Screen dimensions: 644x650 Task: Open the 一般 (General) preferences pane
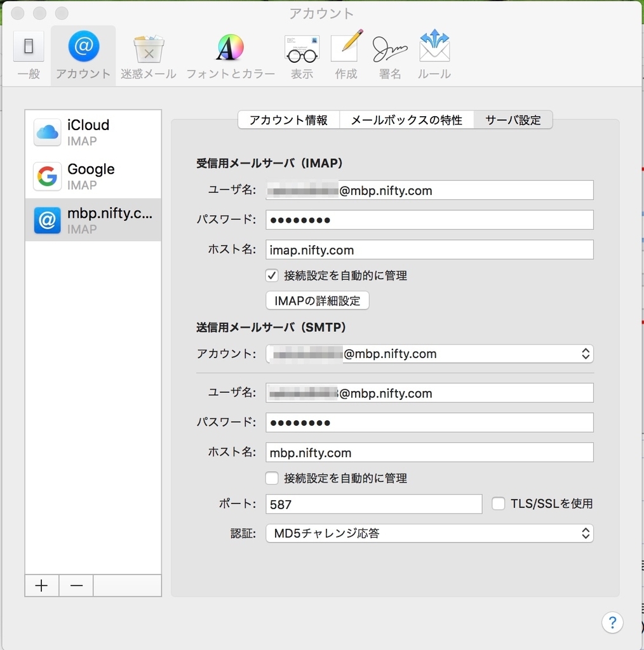pos(29,56)
